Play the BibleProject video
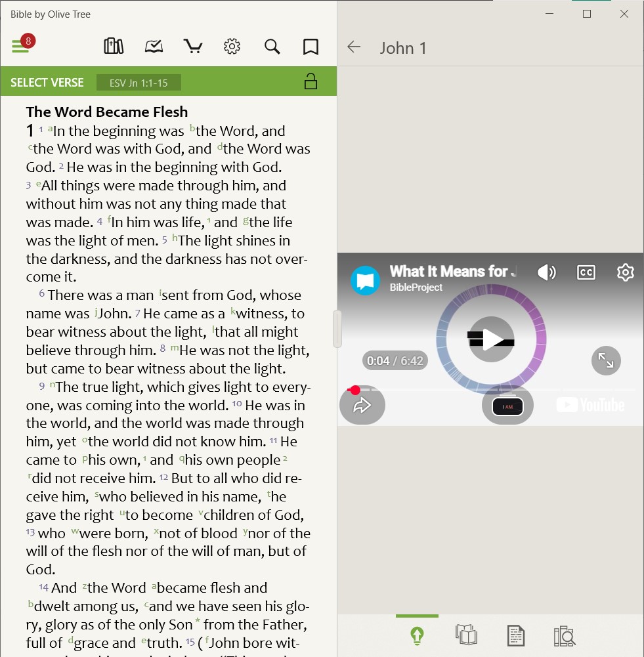The width and height of the screenshot is (644, 657). point(491,339)
